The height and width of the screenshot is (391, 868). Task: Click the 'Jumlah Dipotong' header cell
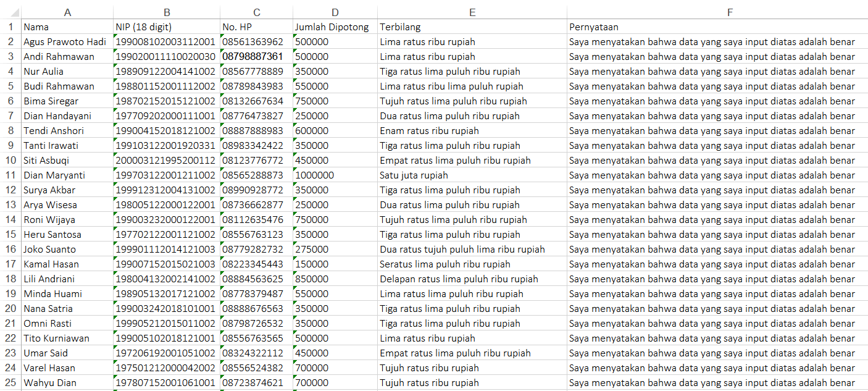click(335, 27)
